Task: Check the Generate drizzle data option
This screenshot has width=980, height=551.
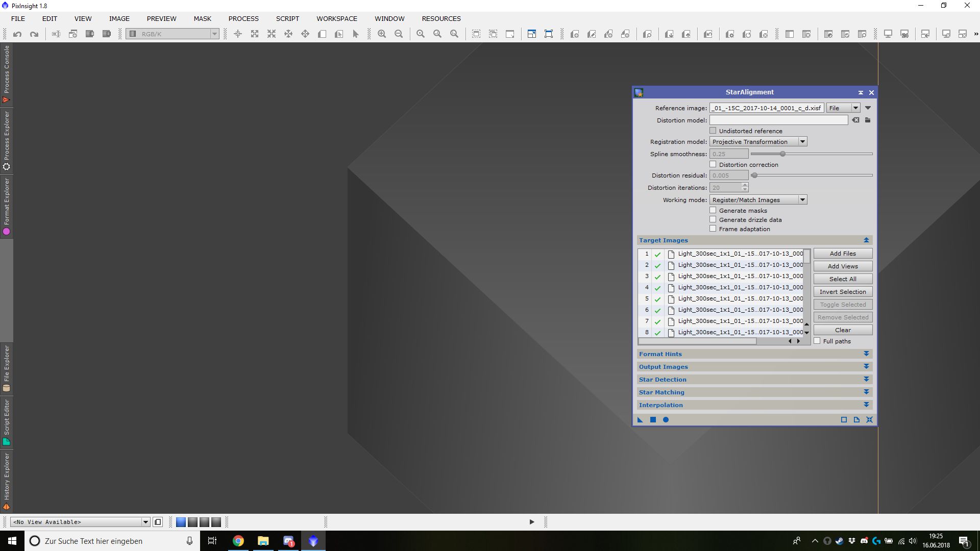Action: point(713,220)
